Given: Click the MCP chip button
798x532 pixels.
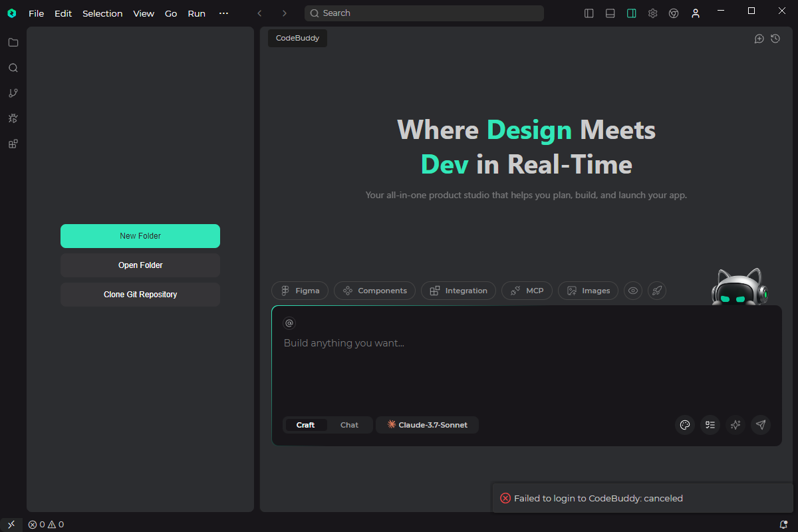Looking at the screenshot, I should [x=527, y=291].
